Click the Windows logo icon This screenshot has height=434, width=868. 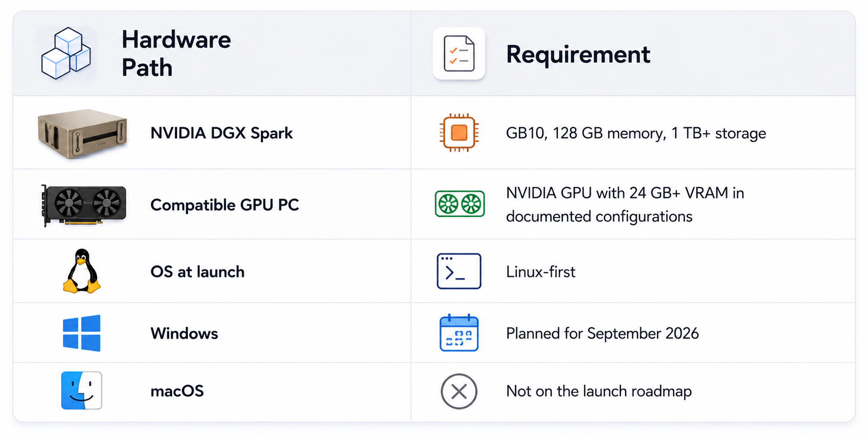point(82,333)
